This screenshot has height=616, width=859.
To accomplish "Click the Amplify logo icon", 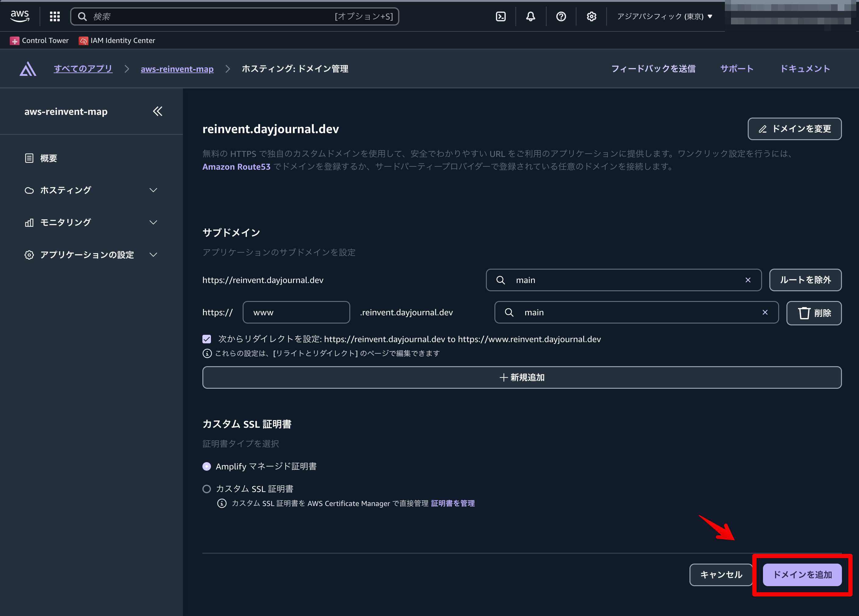I will click(x=28, y=69).
